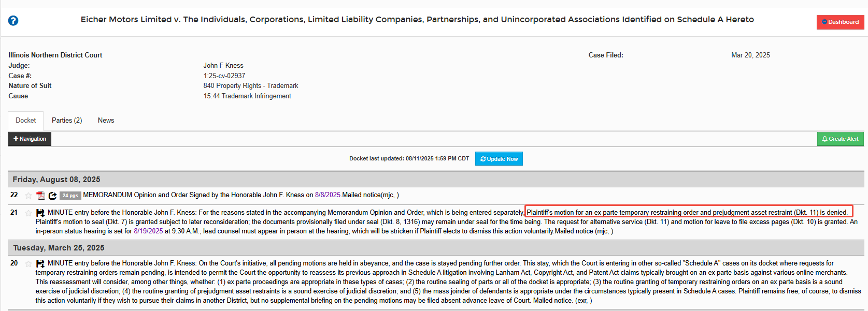Click the download icon on entry 21

(x=40, y=213)
